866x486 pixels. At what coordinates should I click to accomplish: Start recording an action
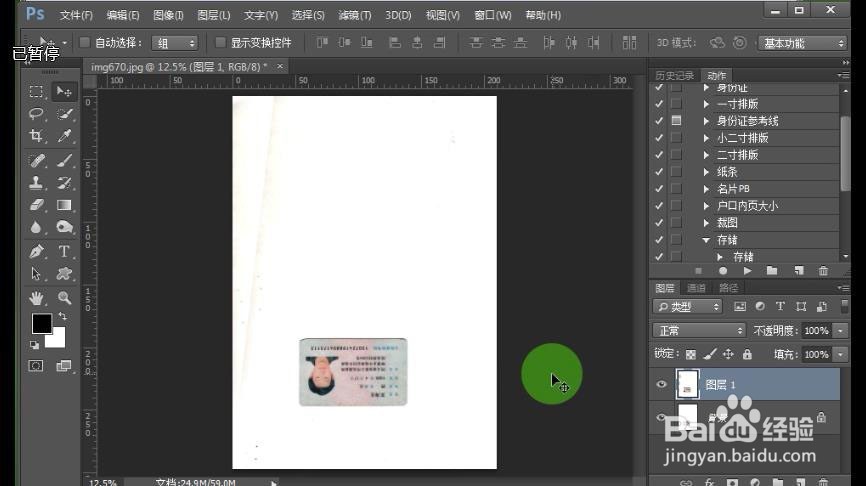pos(722,271)
